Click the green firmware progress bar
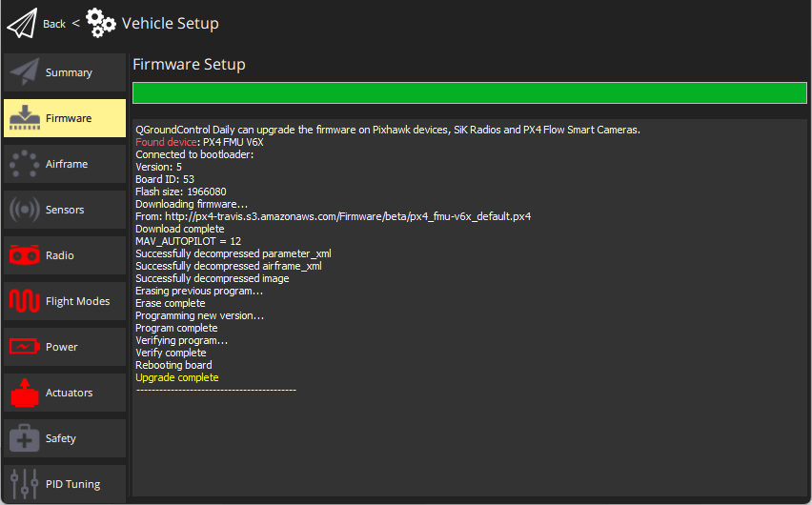The image size is (812, 505). click(x=470, y=92)
